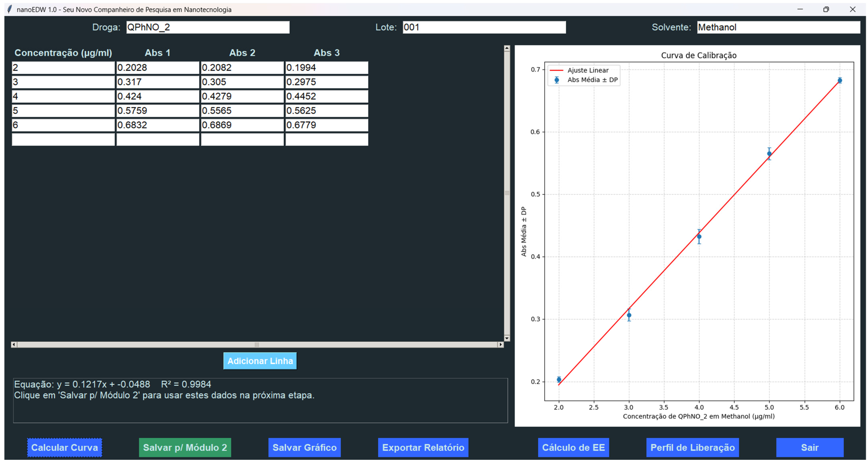Image resolution: width=868 pixels, height=463 pixels.
Task: Click the horizontal scrollbar right arrow
Action: pyautogui.click(x=501, y=344)
